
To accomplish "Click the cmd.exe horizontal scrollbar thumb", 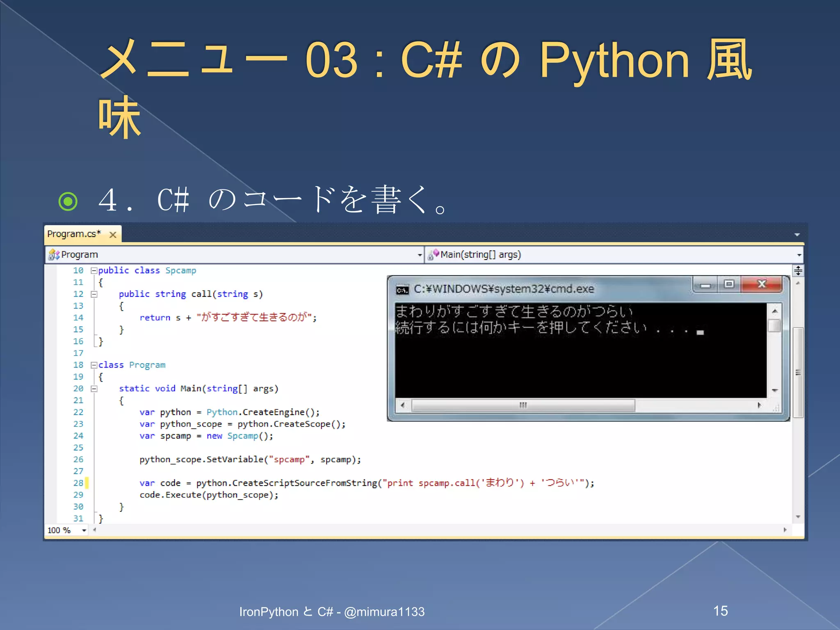I will pos(523,405).
